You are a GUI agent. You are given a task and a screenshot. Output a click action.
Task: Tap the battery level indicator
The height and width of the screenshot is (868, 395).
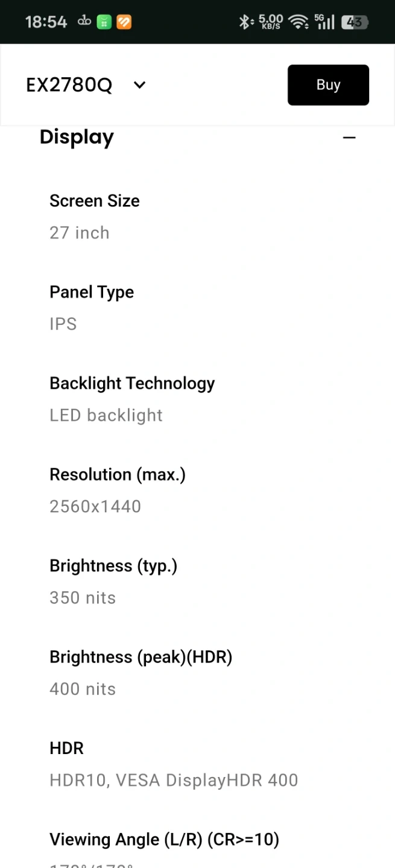355,22
